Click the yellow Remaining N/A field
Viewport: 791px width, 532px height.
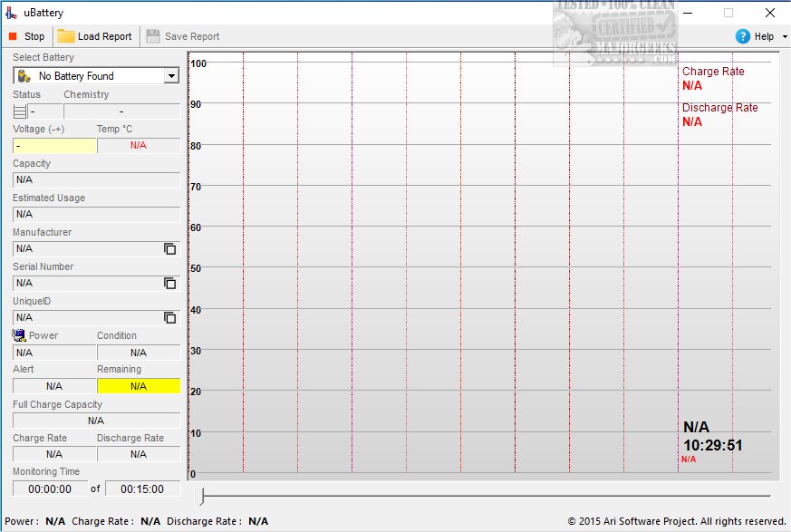coord(139,386)
